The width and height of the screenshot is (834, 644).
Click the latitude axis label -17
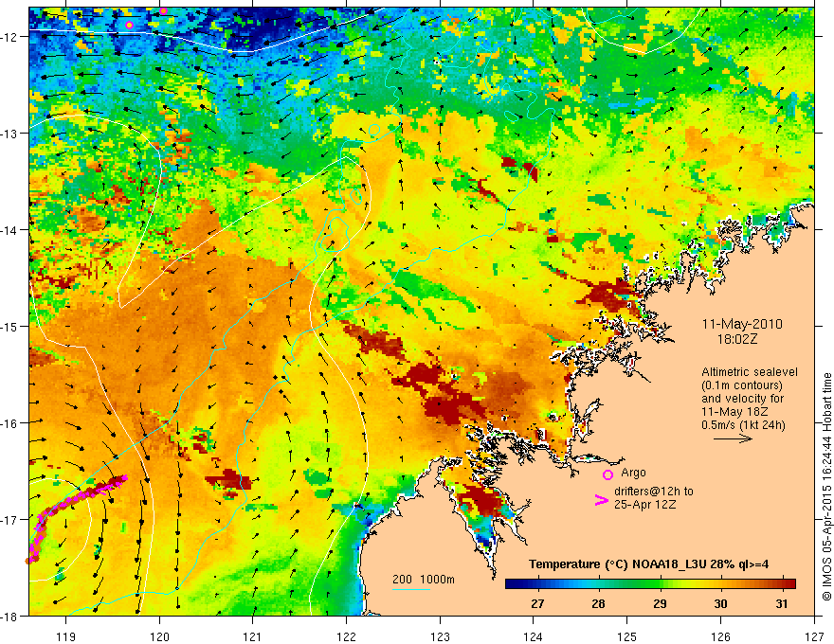tap(10, 520)
